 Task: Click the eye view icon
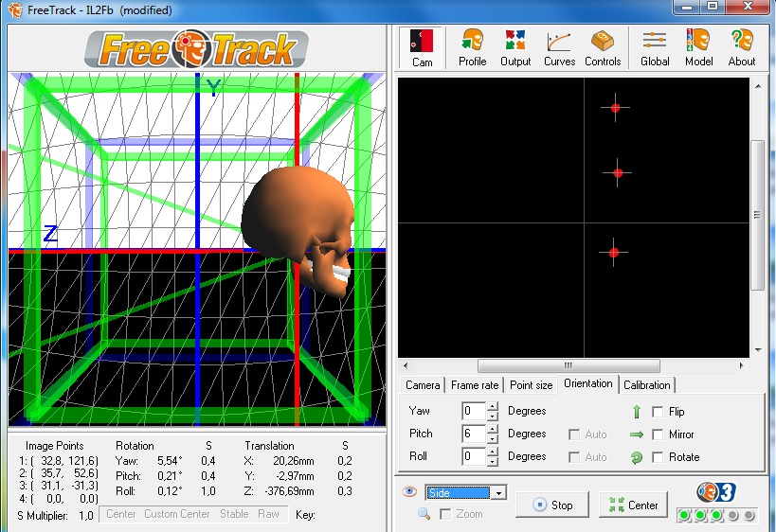[x=409, y=491]
